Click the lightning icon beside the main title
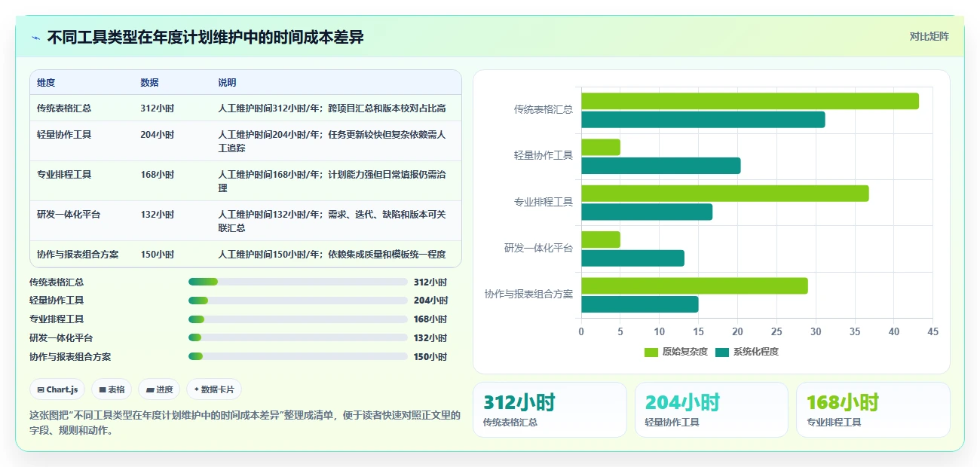The height and width of the screenshot is (467, 980). (x=36, y=37)
